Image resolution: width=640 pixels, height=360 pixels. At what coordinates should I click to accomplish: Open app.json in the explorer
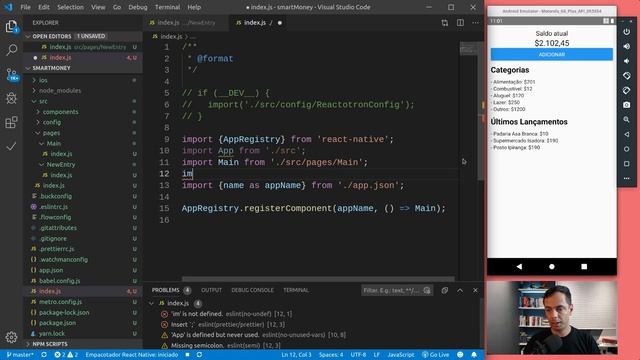83,270
